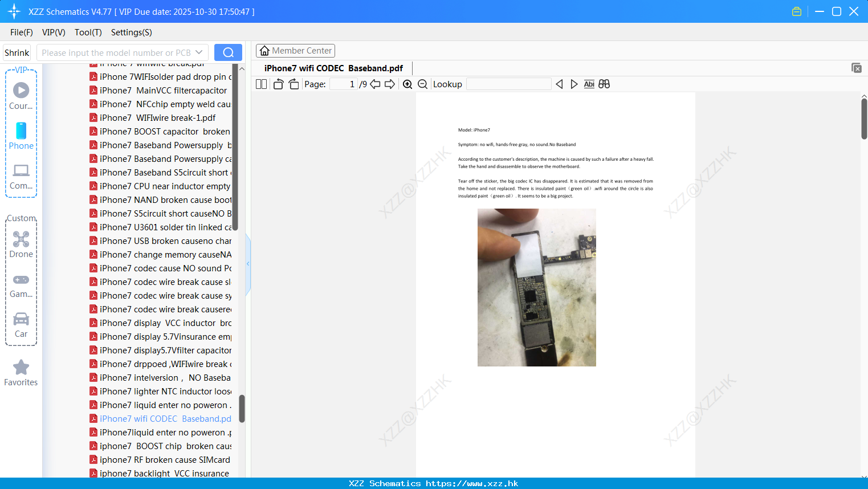Open Favorites star
The height and width of the screenshot is (489, 868).
[x=21, y=373]
